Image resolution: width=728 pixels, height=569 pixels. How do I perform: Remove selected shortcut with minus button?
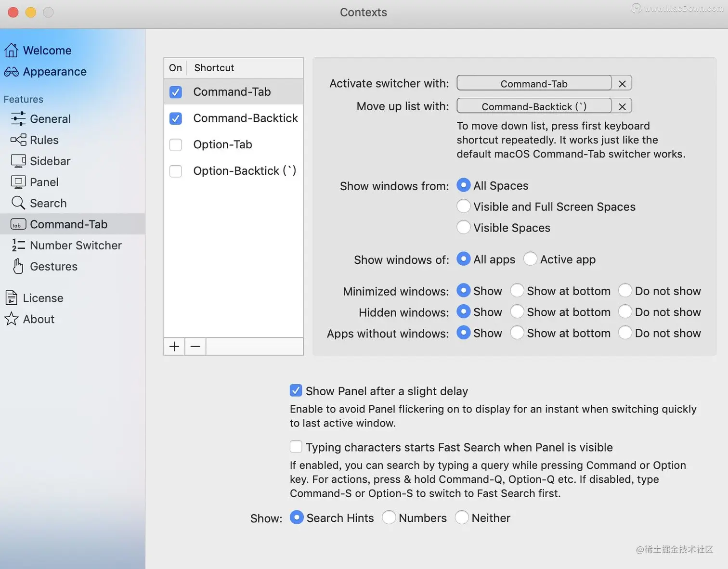point(195,346)
